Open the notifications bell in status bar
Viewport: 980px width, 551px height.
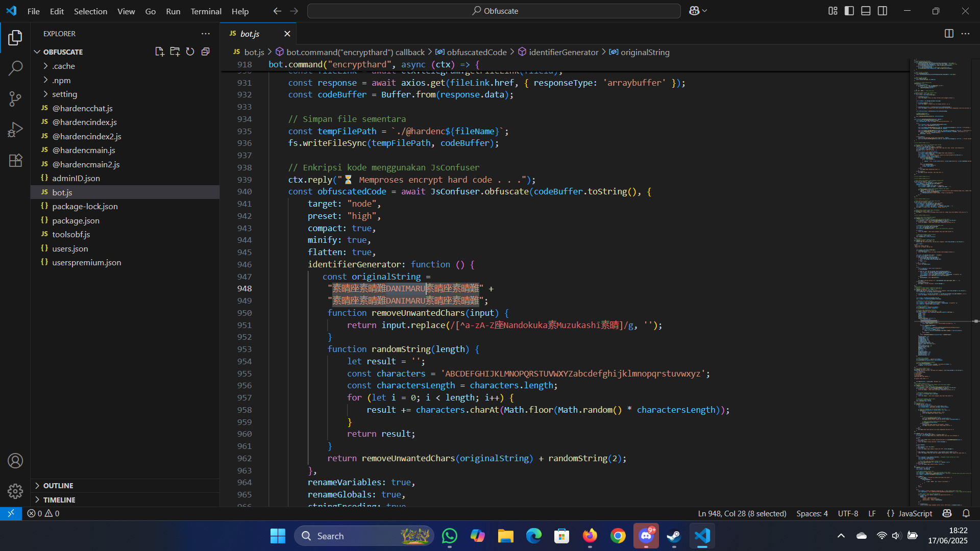click(x=966, y=513)
